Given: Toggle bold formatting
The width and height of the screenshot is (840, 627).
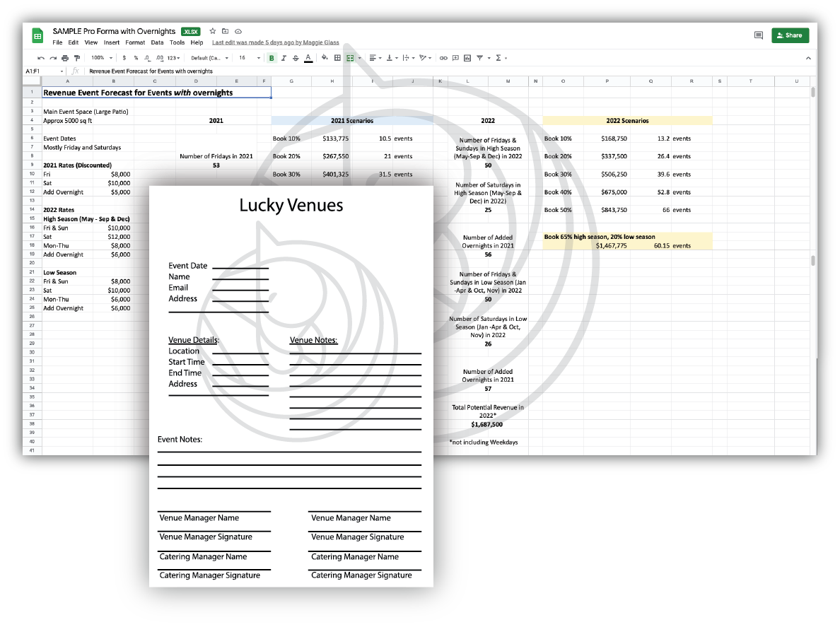Looking at the screenshot, I should coord(272,58).
